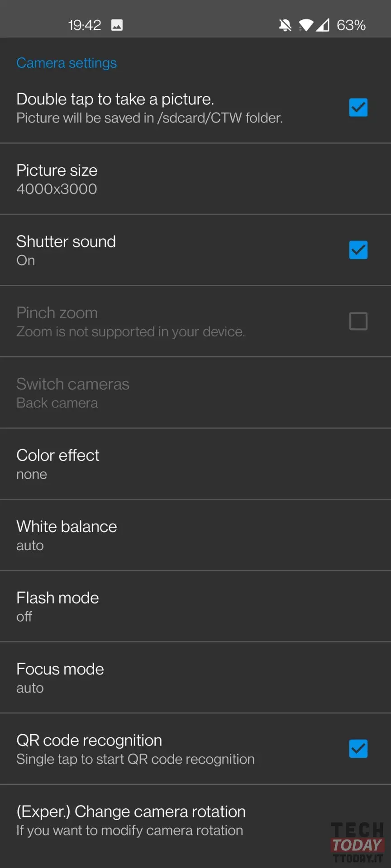391x868 pixels.
Task: Open the Focus mode options
Action: pos(195,678)
